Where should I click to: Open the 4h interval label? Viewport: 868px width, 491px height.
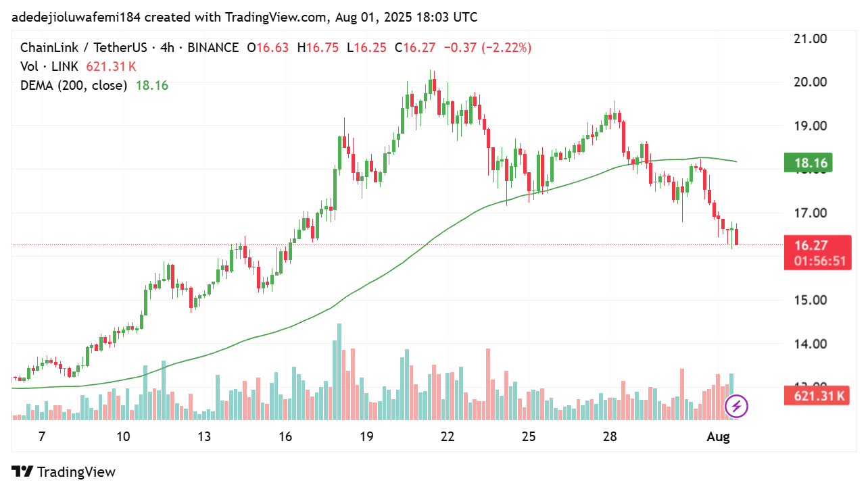pos(168,47)
